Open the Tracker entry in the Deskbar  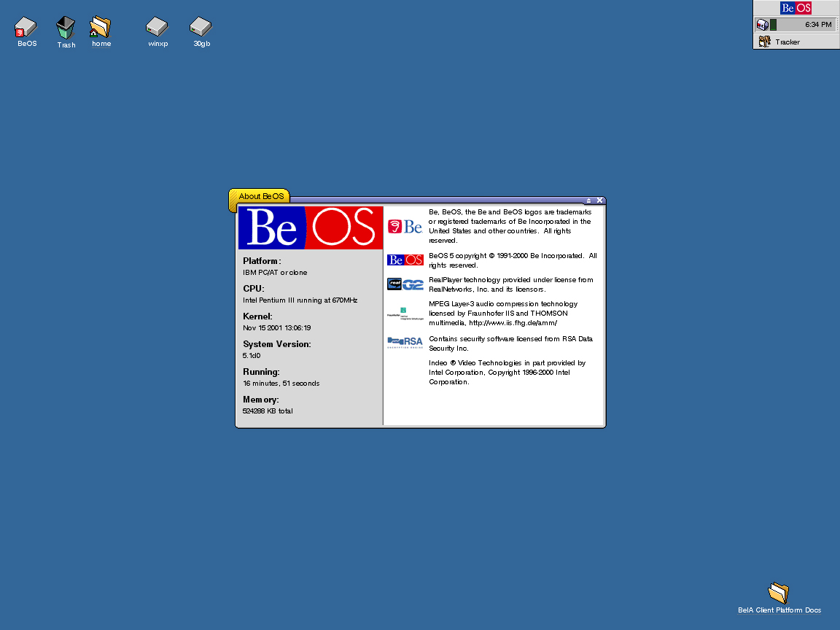pyautogui.click(x=796, y=42)
